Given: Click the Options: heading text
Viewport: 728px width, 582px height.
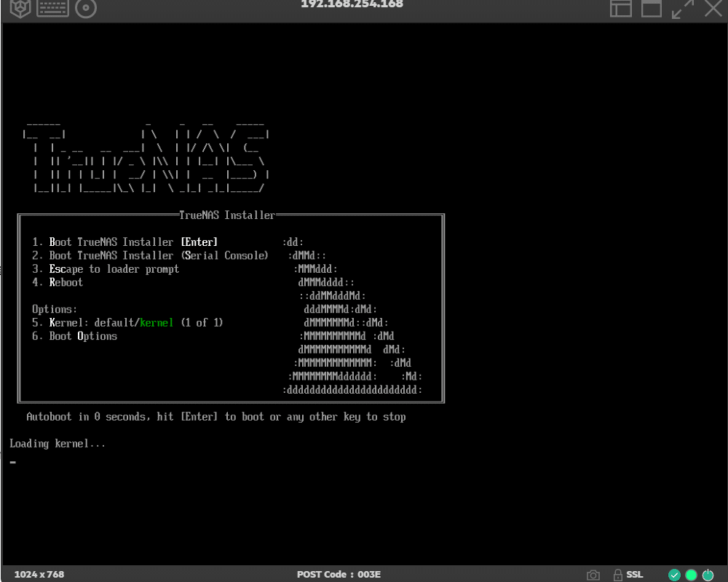Looking at the screenshot, I should tap(55, 310).
